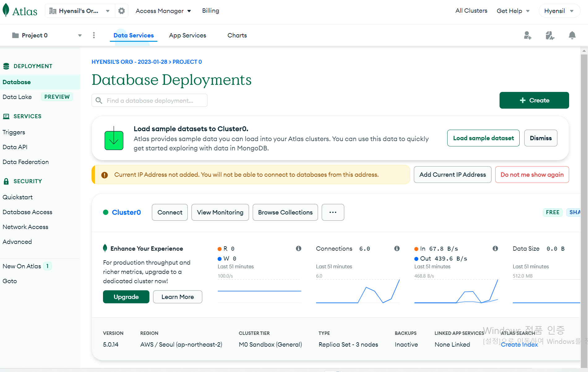Open Security Quickstart in the sidebar
The image size is (588, 372).
tap(18, 197)
